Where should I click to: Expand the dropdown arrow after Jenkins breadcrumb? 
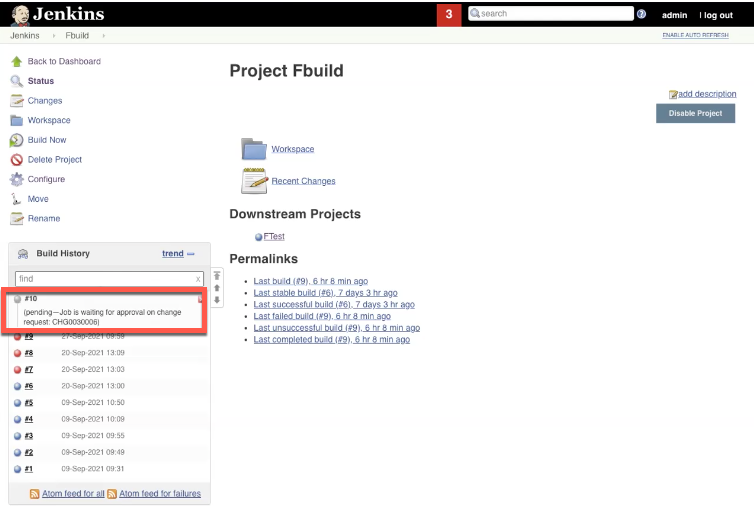[53, 36]
